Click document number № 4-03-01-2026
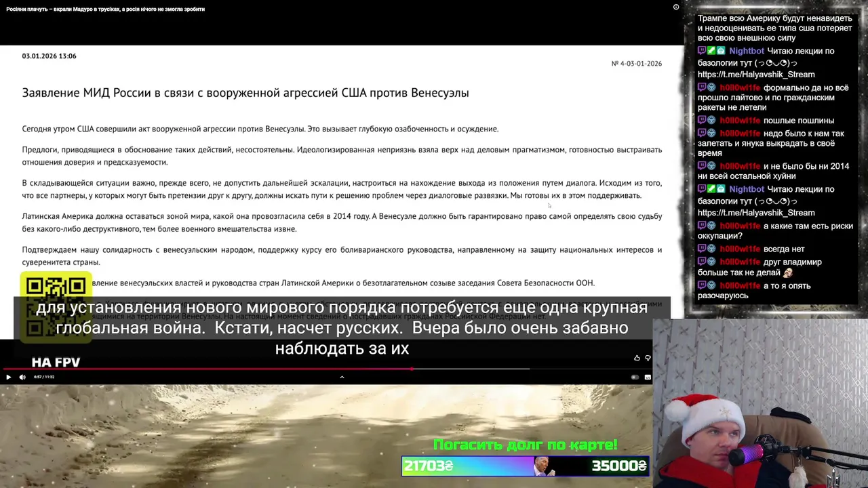Image resolution: width=868 pixels, height=488 pixels. 636,64
